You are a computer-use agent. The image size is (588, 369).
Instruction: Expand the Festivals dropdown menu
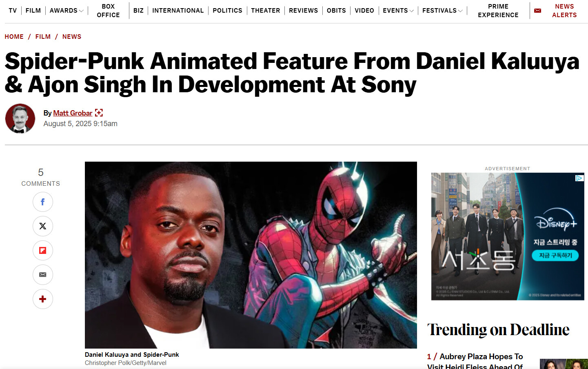tap(460, 11)
